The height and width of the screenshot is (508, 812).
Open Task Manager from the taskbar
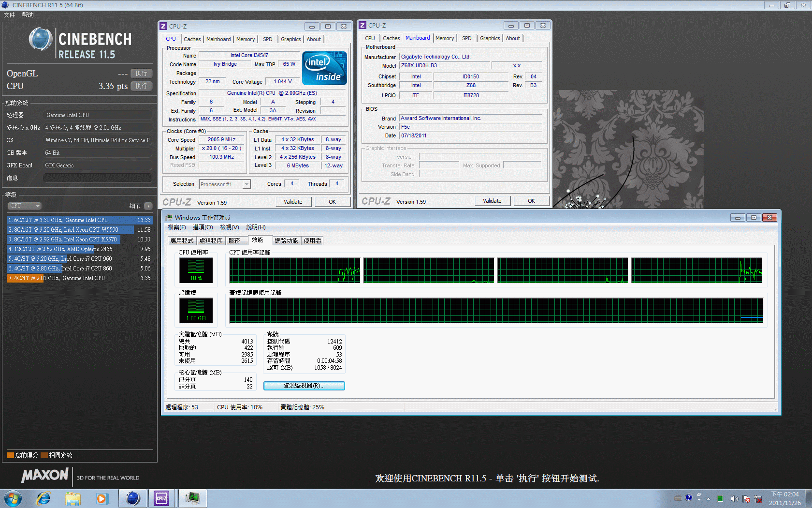(x=192, y=498)
